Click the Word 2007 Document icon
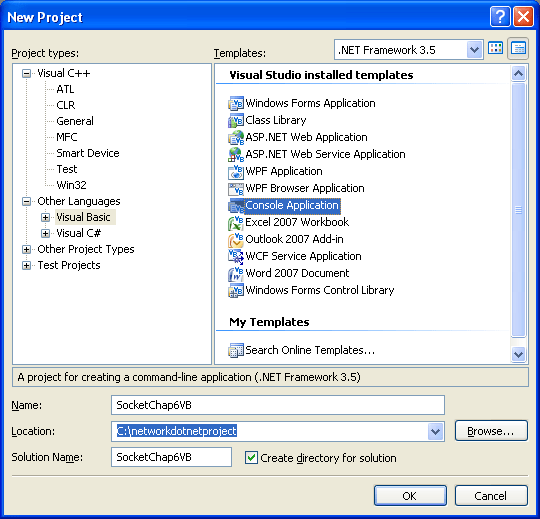540x519 pixels. click(x=236, y=273)
